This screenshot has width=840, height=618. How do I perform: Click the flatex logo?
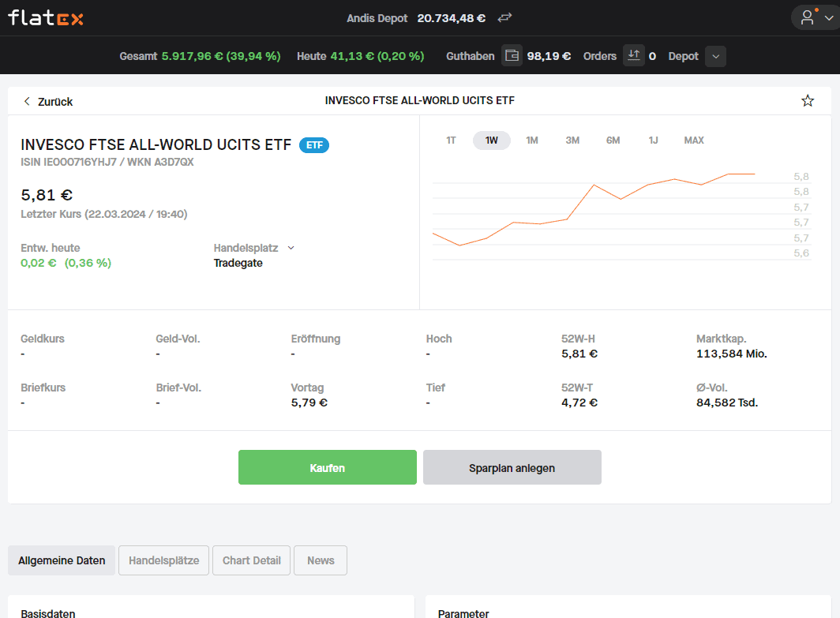[x=46, y=17]
